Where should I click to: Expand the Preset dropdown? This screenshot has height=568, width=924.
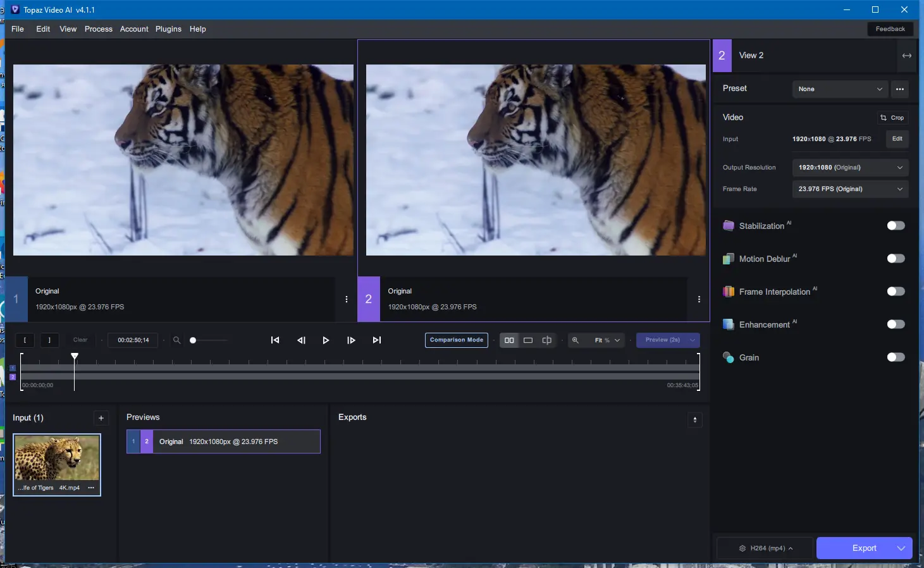pyautogui.click(x=840, y=89)
